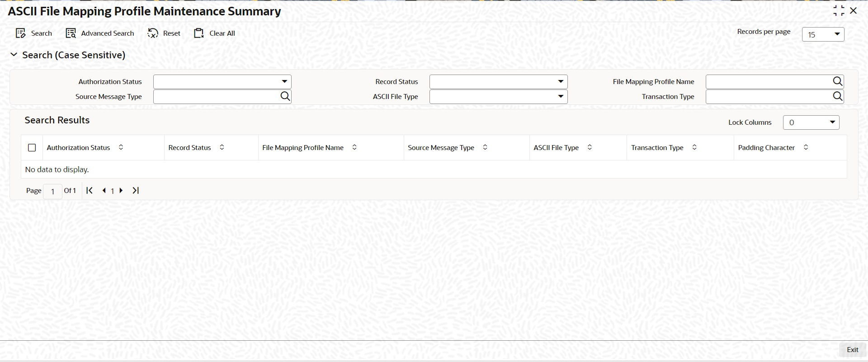868x362 pixels.
Task: Sort by ASCII File Type column
Action: 590,147
